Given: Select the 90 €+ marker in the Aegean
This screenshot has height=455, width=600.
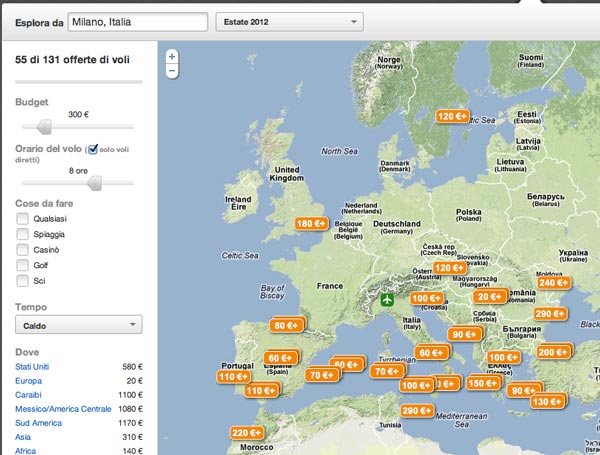Looking at the screenshot, I should [x=523, y=391].
